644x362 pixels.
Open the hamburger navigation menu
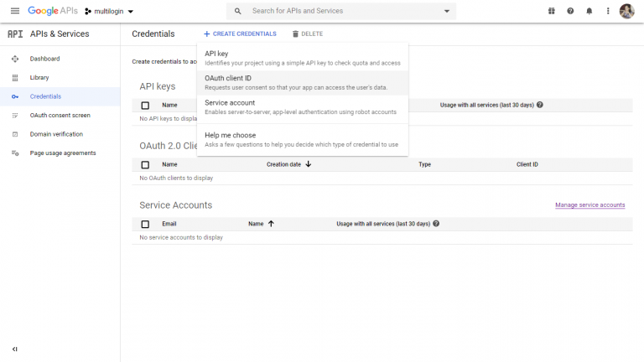click(15, 11)
